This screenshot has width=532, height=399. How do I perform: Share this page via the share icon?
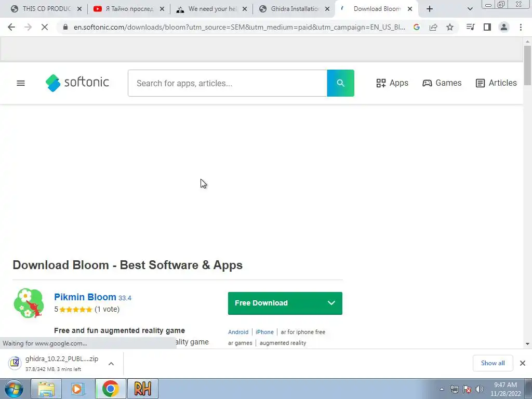click(433, 27)
